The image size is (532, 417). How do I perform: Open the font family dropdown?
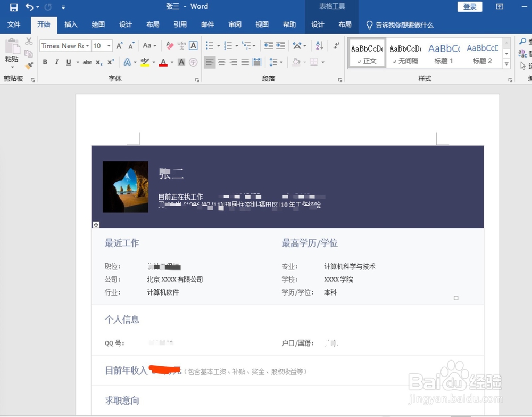pos(87,45)
